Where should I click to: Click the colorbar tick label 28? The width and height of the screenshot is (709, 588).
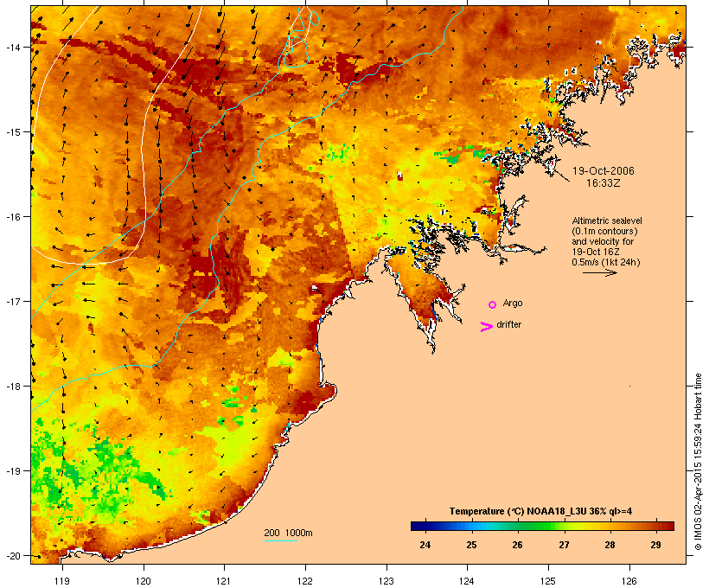tap(610, 545)
